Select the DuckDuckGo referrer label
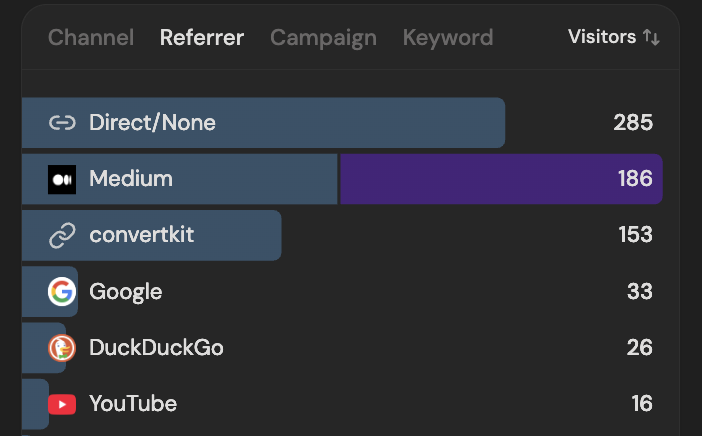This screenshot has height=436, width=702. (156, 348)
